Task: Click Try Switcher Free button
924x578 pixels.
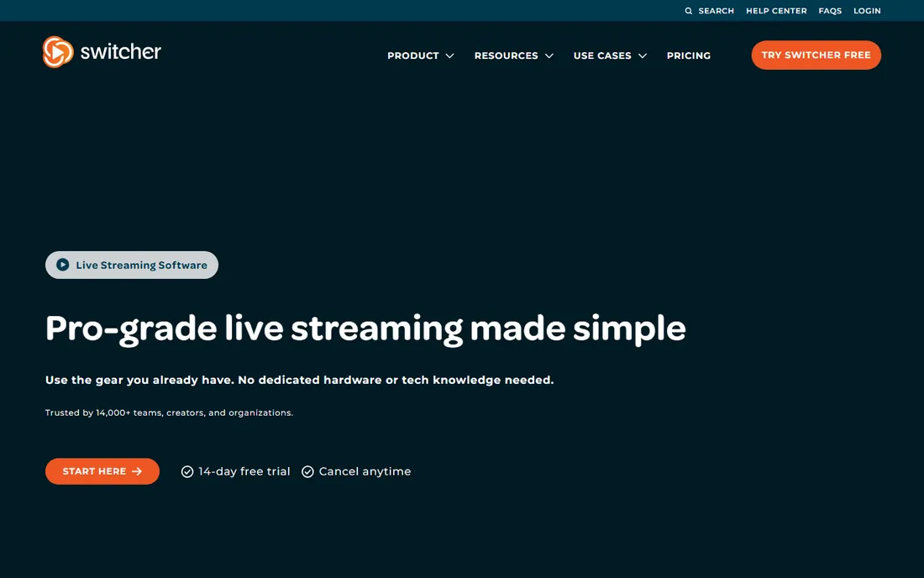Action: click(x=816, y=55)
